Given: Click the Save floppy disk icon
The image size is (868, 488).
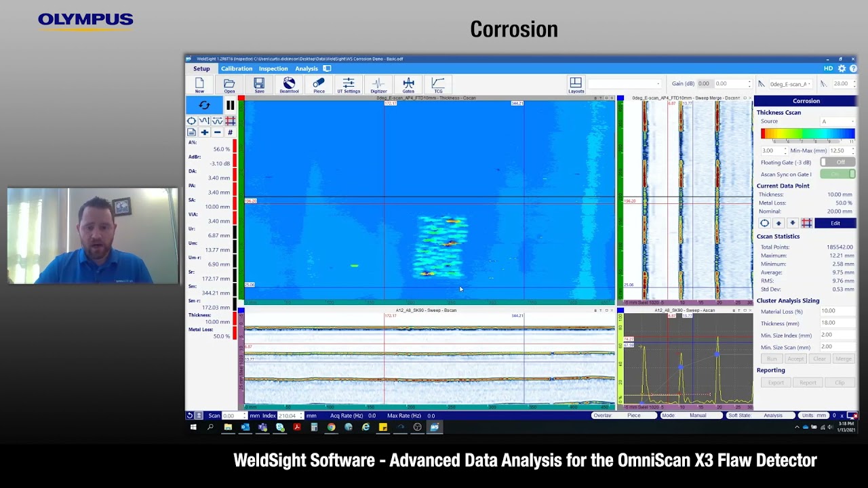Looking at the screenshot, I should click(x=259, y=85).
